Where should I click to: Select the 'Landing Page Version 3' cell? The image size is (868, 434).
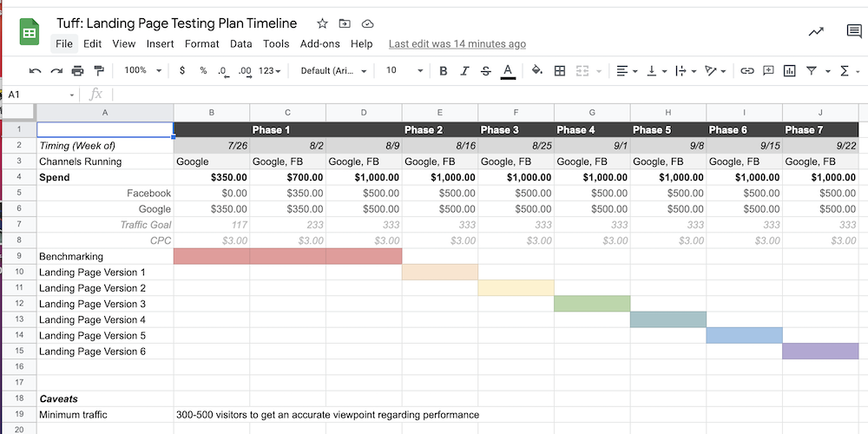105,304
